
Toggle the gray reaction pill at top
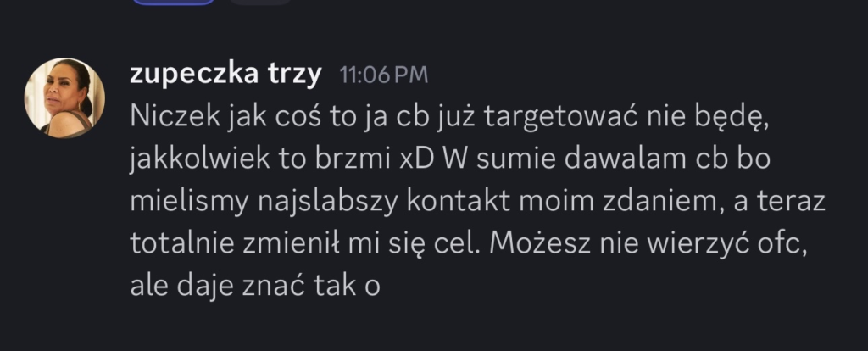click(x=259, y=2)
